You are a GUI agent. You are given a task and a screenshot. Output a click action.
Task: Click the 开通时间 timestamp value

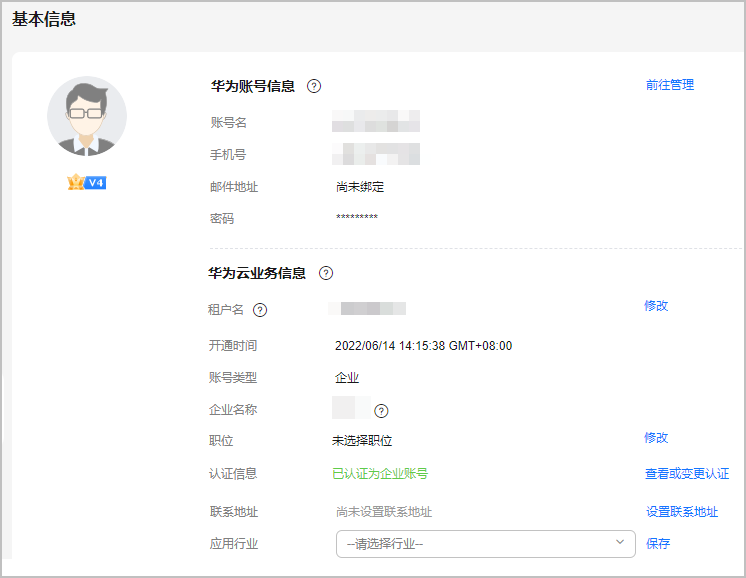423,346
